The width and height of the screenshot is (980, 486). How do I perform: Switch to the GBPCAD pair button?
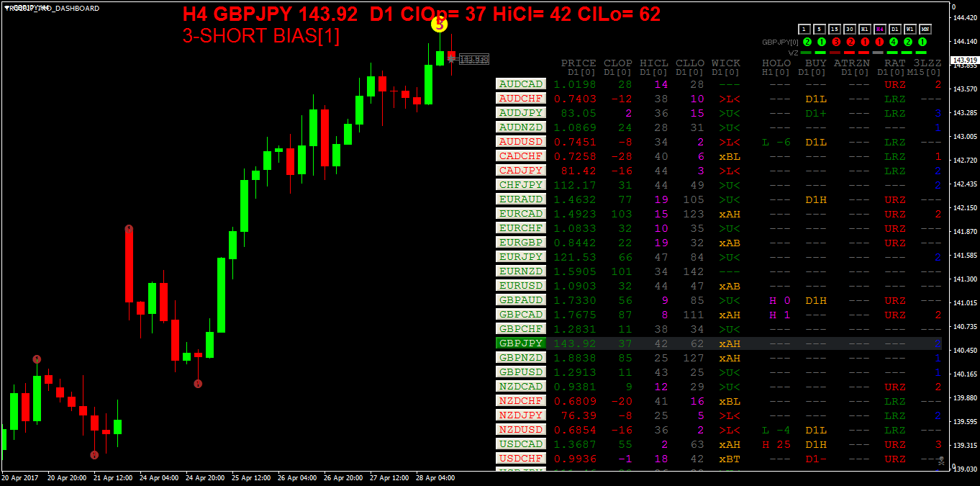[x=521, y=315]
